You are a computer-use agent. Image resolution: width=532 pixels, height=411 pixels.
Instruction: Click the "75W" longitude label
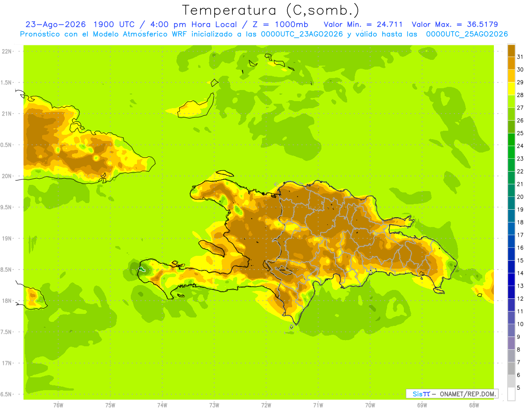110,405
